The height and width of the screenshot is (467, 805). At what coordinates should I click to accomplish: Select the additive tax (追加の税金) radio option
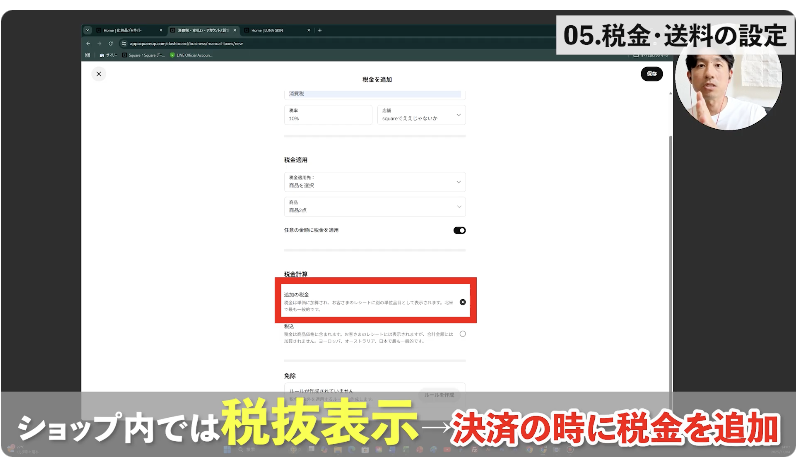(462, 301)
